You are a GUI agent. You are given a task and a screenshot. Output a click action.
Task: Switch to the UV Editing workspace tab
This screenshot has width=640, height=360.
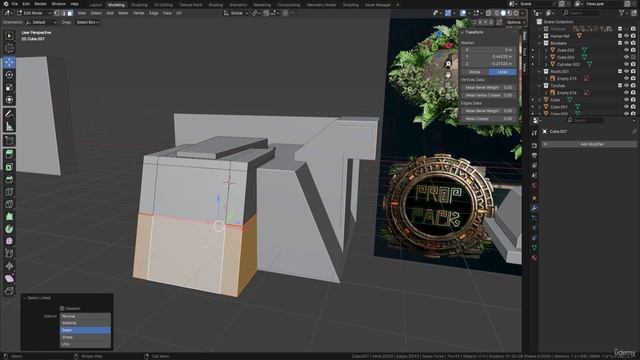click(163, 5)
